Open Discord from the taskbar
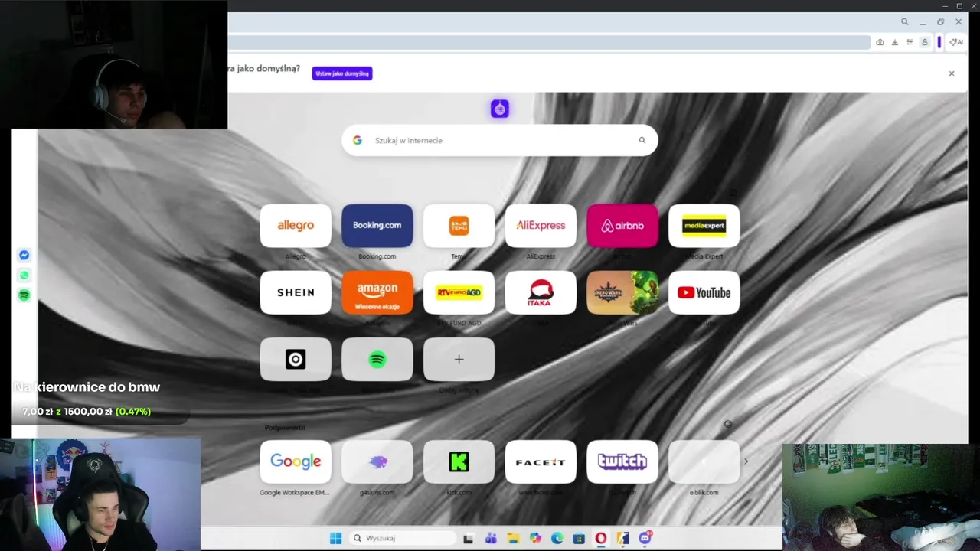This screenshot has height=551, width=980. pyautogui.click(x=645, y=539)
